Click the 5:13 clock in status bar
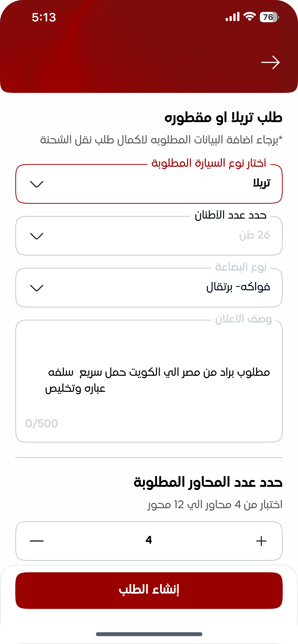Viewport: 298px width, 644px height. click(x=44, y=18)
